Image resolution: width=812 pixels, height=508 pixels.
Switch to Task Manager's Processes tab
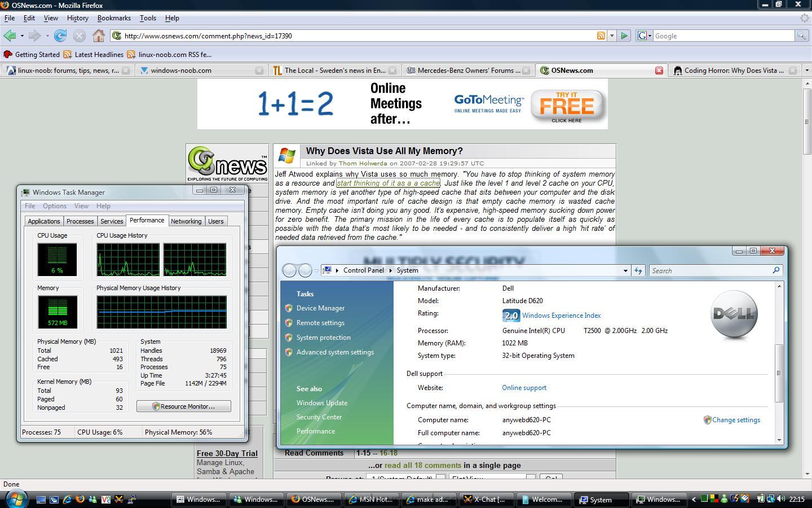click(80, 221)
